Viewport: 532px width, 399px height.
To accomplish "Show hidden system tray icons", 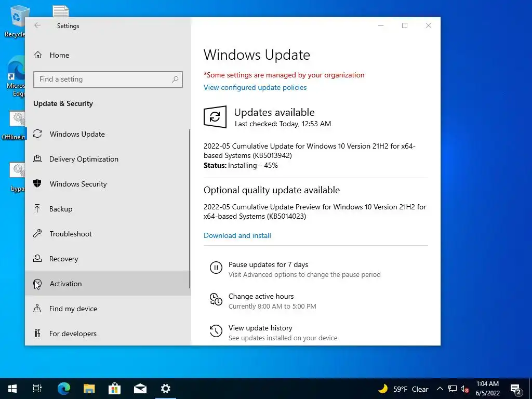I will 440,389.
